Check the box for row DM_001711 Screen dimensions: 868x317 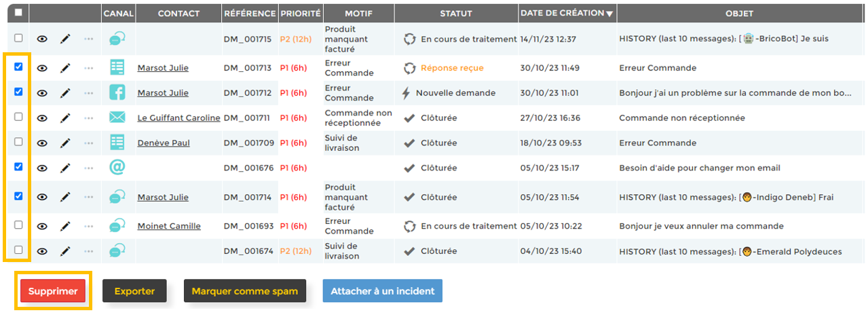[x=18, y=117]
